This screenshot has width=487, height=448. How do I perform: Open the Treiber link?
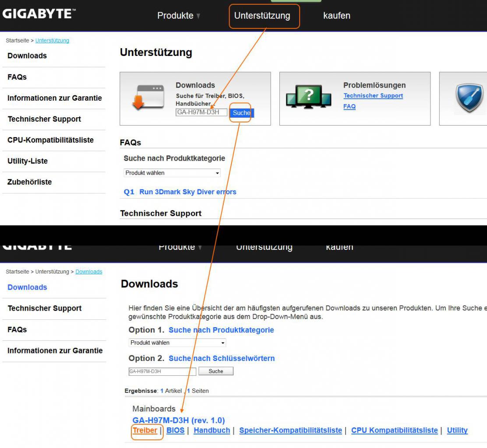point(145,430)
